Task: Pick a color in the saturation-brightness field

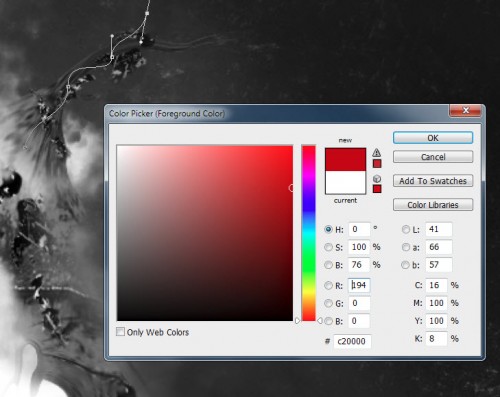Action: [205, 233]
